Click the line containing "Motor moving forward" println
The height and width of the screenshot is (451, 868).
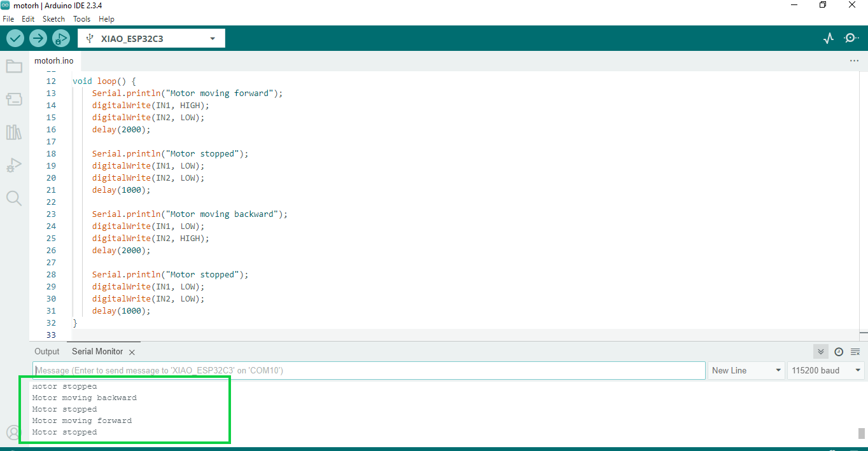click(x=187, y=93)
